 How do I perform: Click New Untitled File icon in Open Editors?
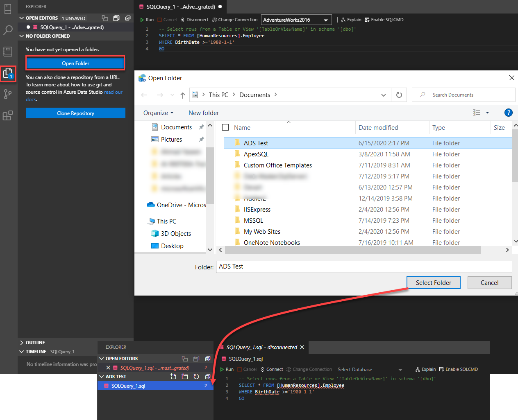[x=105, y=18]
